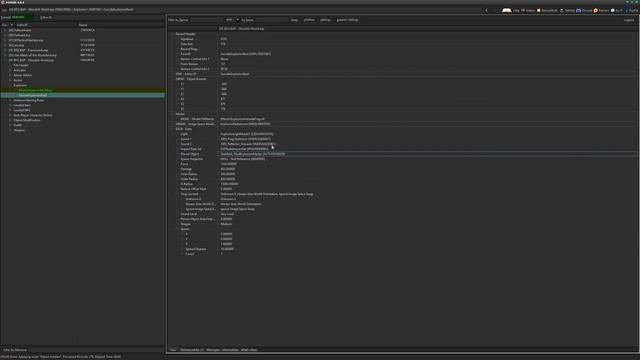Image resolution: width=640 pixels, height=360 pixels.
Task: Expand the Instance Naming Rules group
Action: click(10, 100)
